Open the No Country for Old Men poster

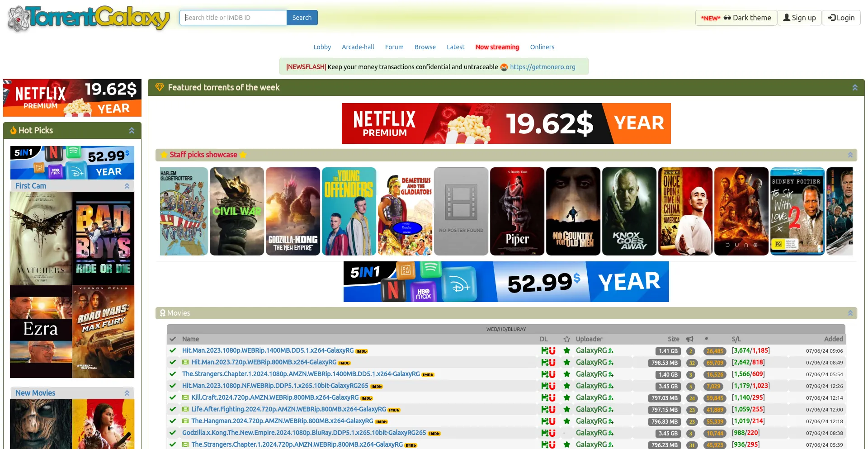point(573,211)
